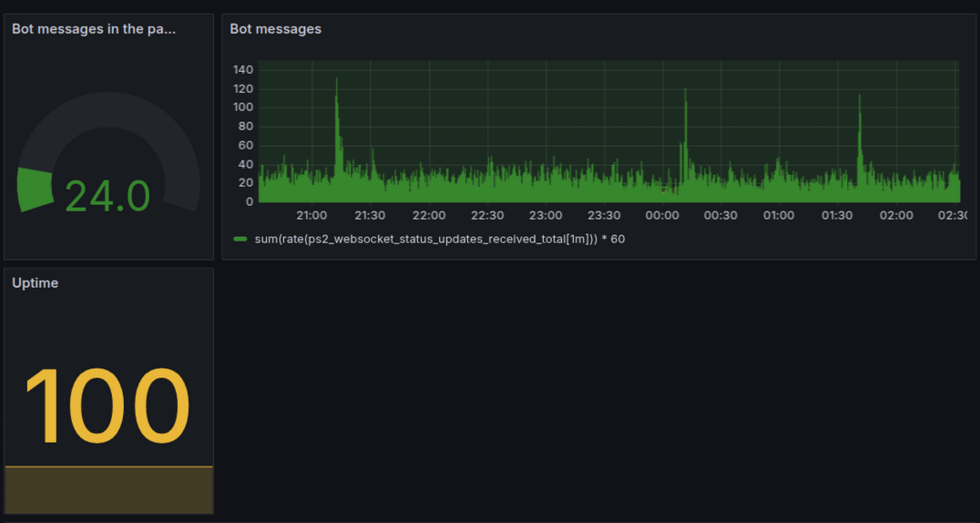
Task: Click the 22:30 time axis label
Action: click(x=487, y=216)
